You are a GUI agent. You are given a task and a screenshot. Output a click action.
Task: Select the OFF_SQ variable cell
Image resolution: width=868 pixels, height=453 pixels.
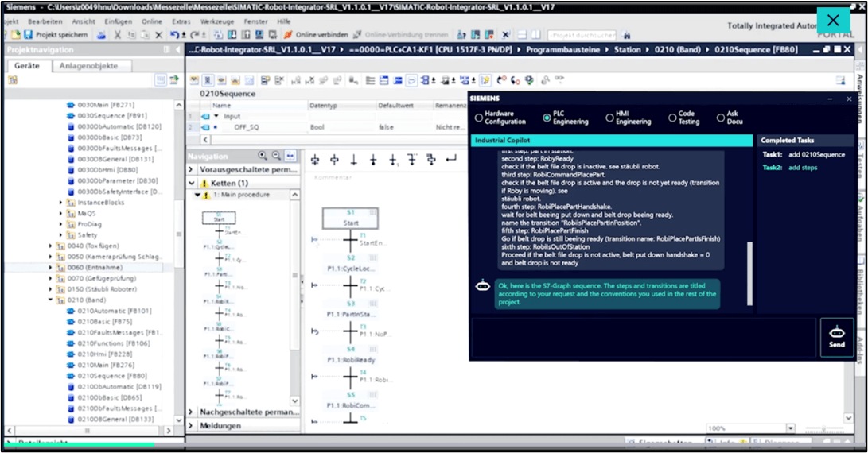click(x=246, y=127)
